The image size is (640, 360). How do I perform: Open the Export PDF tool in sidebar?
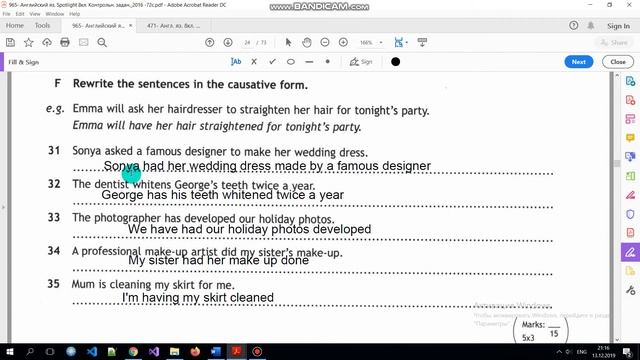[x=630, y=81]
